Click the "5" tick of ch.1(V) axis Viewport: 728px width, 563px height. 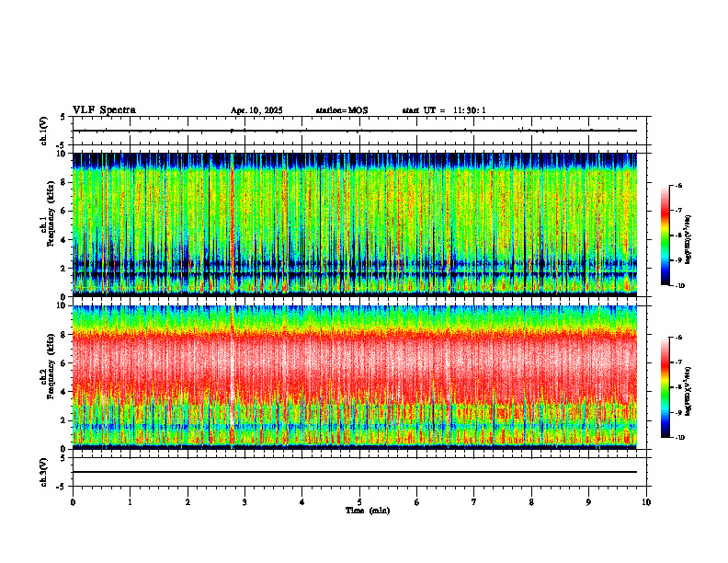point(63,117)
